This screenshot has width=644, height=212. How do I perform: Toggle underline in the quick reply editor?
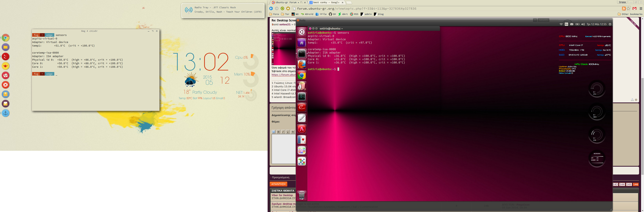click(288, 132)
